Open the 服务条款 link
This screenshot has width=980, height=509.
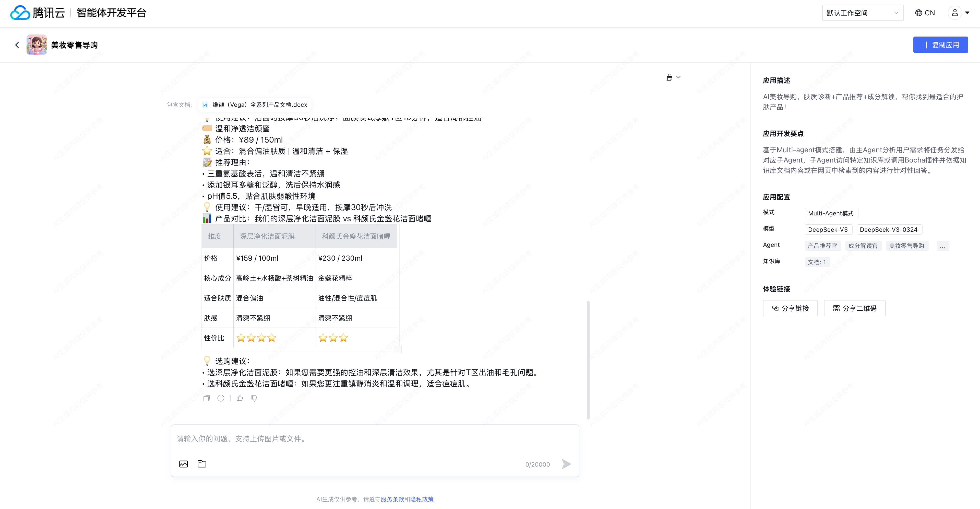click(x=392, y=499)
